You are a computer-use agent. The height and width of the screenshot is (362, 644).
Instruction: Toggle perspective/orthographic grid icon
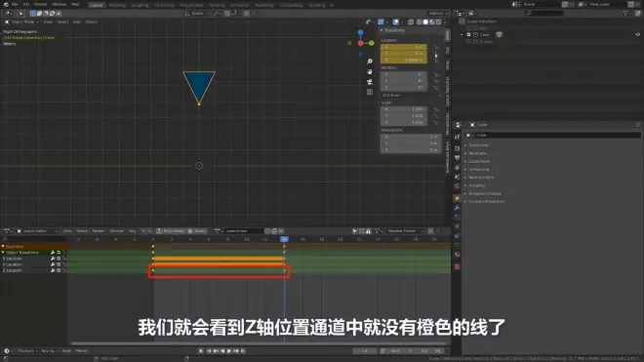tap(370, 92)
